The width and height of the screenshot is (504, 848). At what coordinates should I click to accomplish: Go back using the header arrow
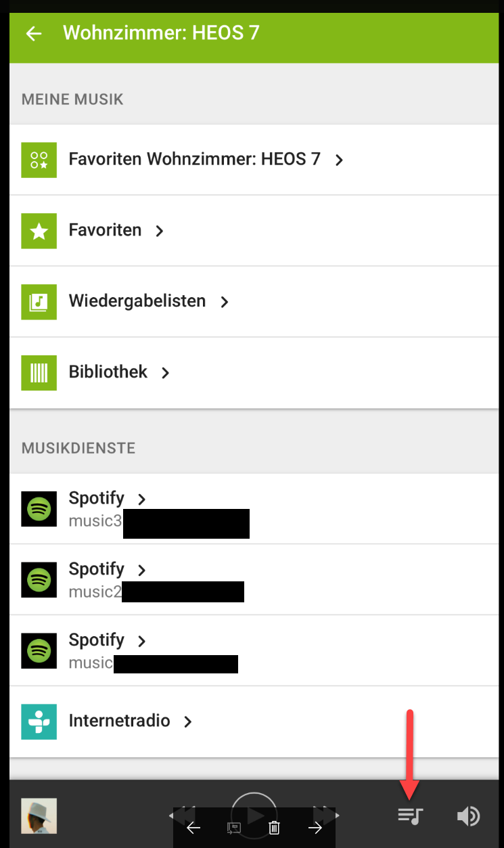33,33
